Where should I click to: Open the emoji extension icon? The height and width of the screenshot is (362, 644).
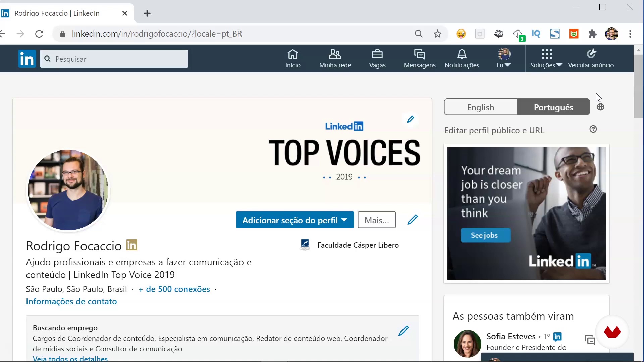point(461,34)
